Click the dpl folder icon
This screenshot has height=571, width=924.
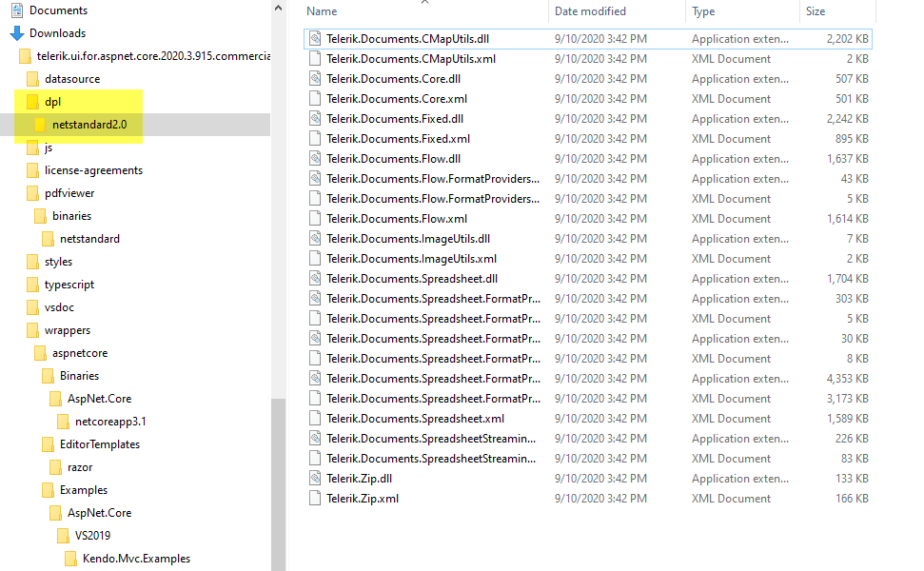tap(33, 102)
